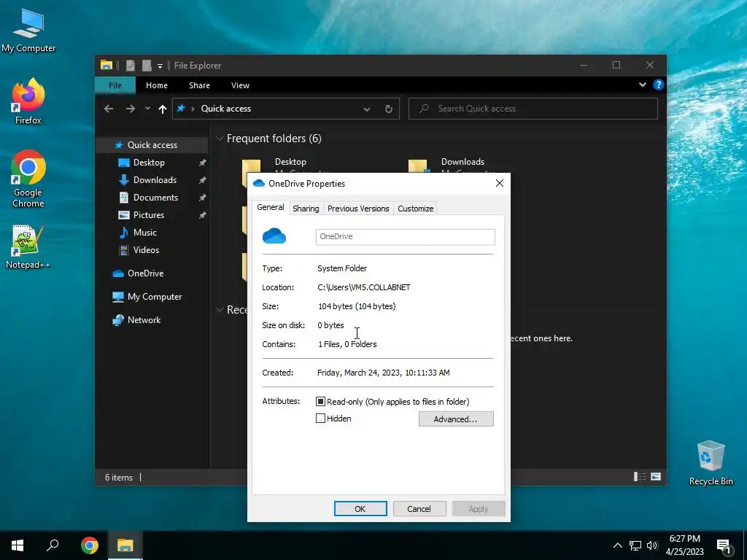Viewport: 747px width, 560px height.
Task: Switch to the Sharing properties tab
Action: pyautogui.click(x=306, y=209)
